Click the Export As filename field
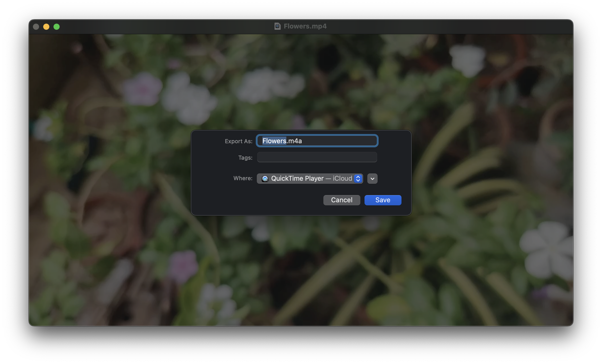This screenshot has width=602, height=364. [317, 141]
